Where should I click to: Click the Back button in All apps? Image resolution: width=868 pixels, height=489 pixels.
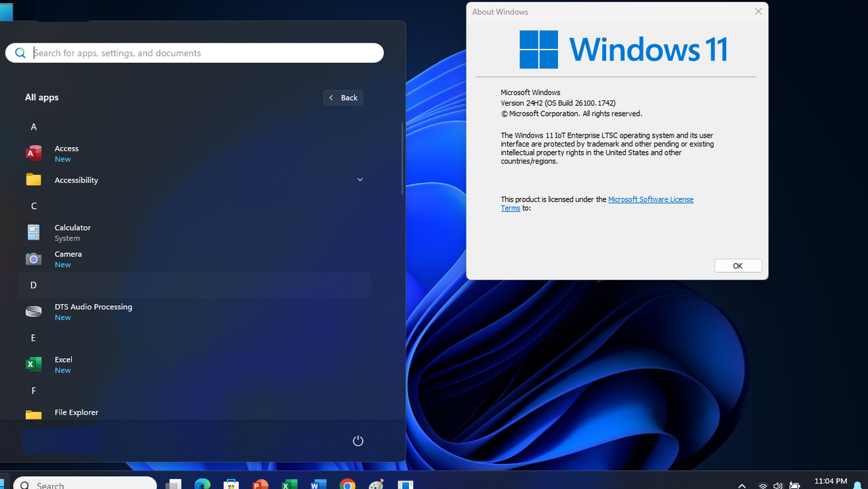(x=343, y=98)
